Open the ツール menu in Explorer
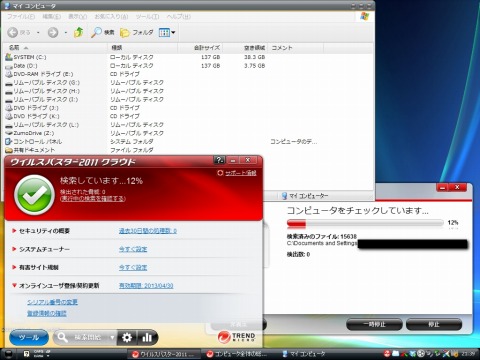 coord(147,16)
